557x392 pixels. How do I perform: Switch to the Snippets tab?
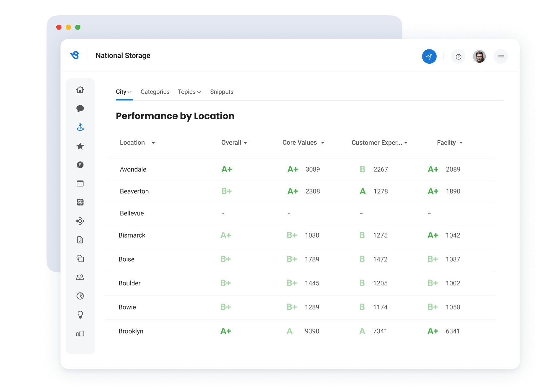pos(222,92)
